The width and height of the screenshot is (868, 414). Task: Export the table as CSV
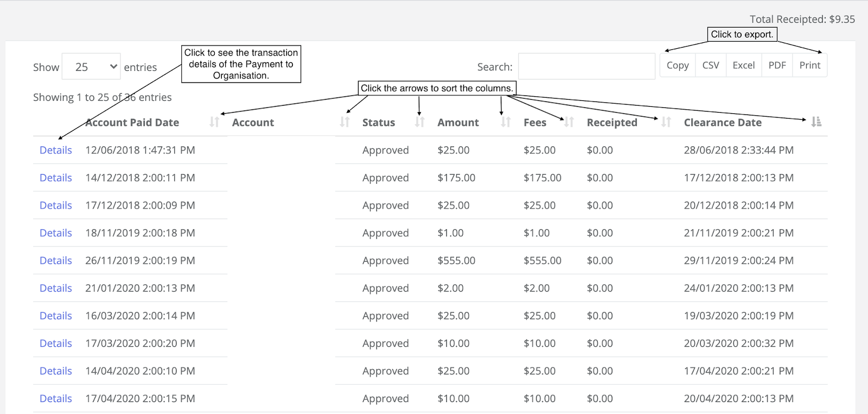coord(711,66)
